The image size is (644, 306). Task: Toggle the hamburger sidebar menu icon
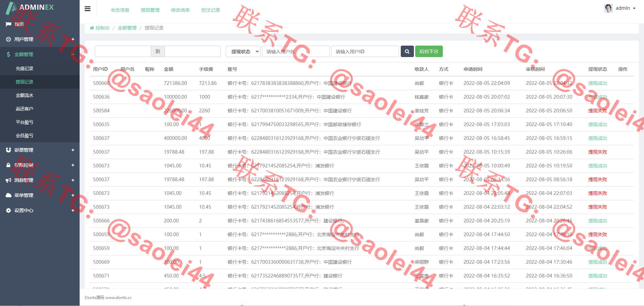(87, 9)
